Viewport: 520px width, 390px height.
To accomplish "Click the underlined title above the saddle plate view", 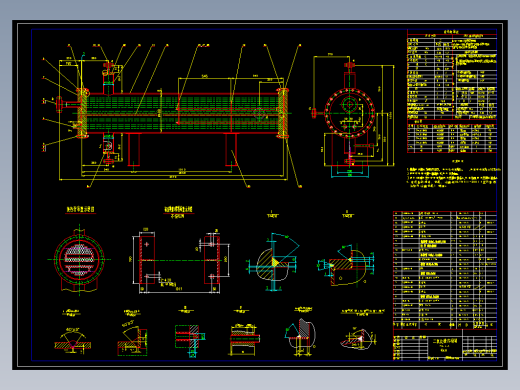I will 178,209.
